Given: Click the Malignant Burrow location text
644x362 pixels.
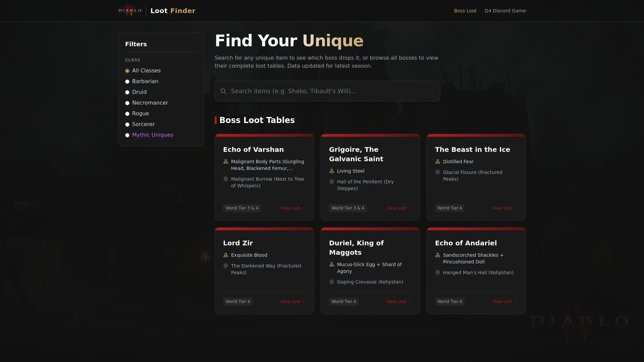Looking at the screenshot, I should (x=267, y=182).
